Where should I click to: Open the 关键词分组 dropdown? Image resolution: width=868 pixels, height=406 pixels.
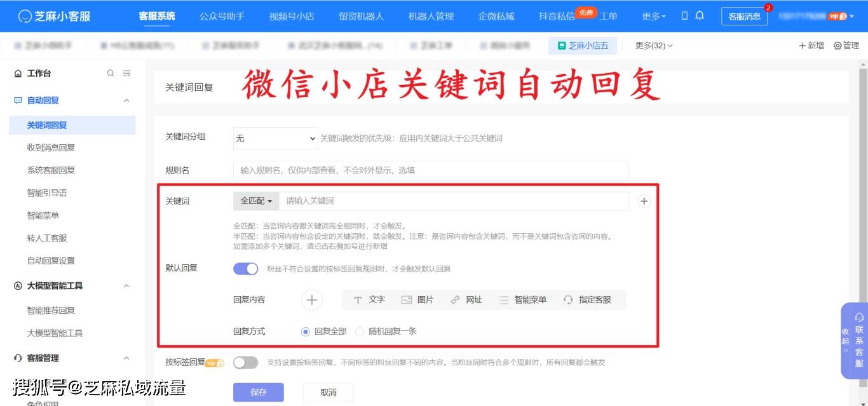pyautogui.click(x=275, y=138)
